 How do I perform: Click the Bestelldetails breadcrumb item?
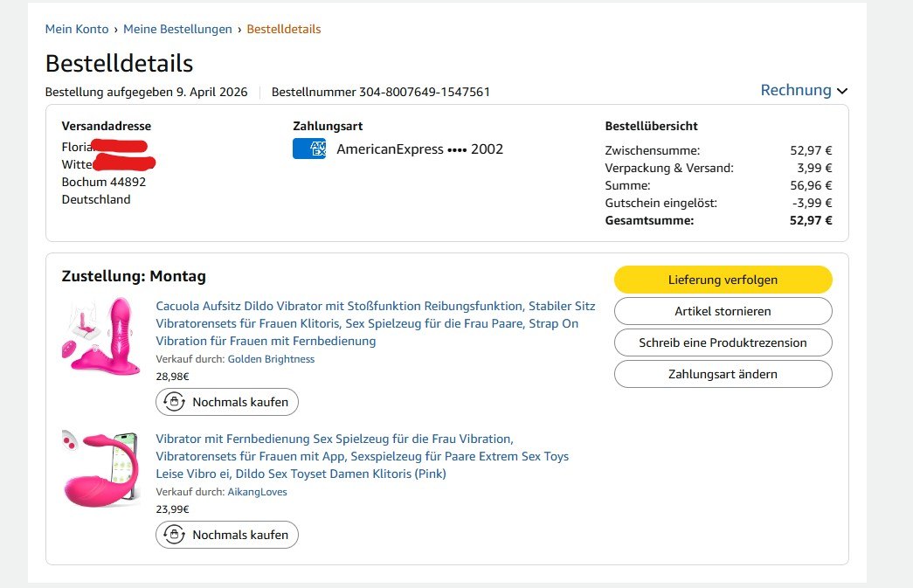284,29
